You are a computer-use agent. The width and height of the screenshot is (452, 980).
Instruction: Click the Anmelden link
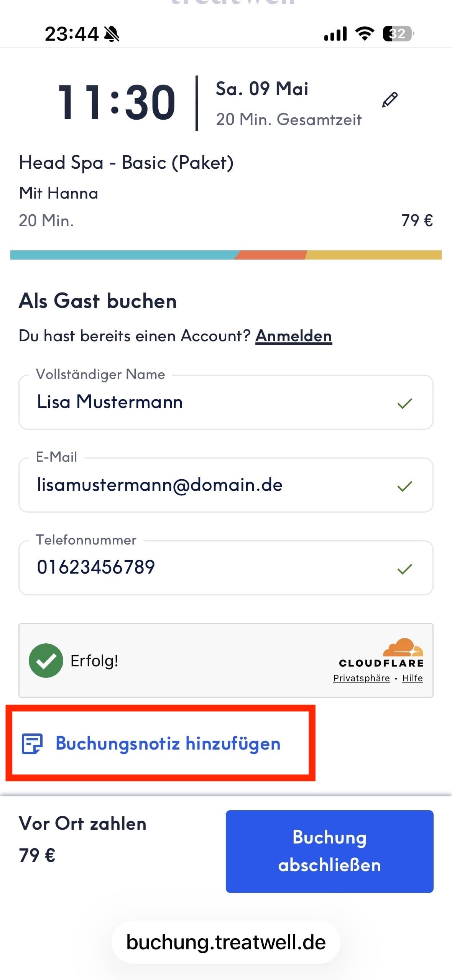[x=293, y=336]
